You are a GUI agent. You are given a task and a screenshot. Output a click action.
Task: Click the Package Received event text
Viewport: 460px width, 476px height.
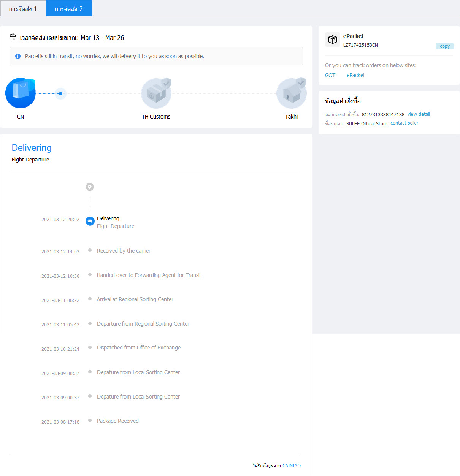click(118, 421)
